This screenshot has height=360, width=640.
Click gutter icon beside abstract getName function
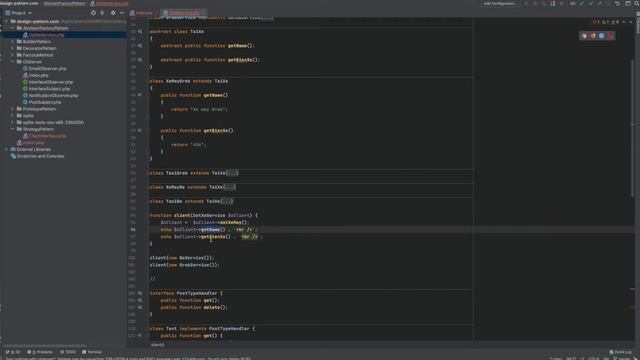point(140,46)
